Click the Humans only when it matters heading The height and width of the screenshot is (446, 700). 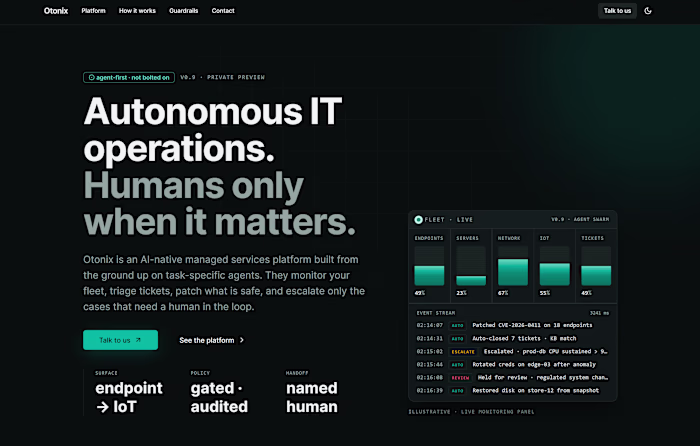coord(219,204)
